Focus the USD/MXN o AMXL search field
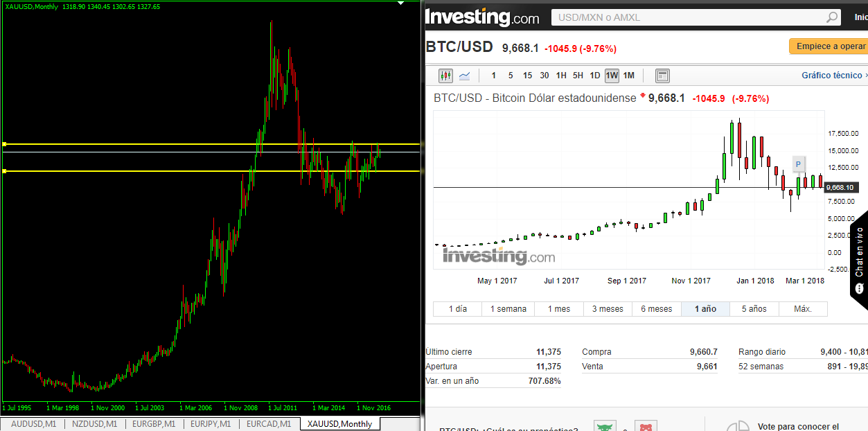This screenshot has width=868, height=431. 696,17
